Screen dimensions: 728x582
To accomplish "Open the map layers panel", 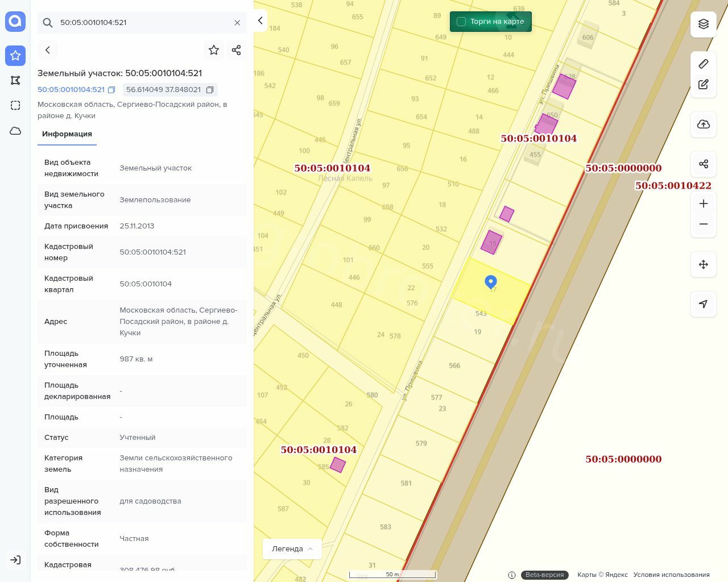I will (704, 24).
